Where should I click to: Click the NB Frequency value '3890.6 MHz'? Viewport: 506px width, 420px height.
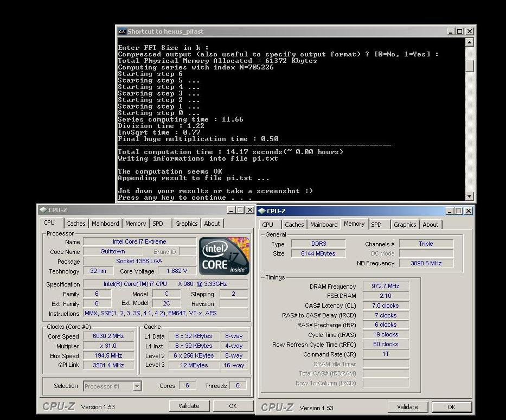[x=426, y=263]
